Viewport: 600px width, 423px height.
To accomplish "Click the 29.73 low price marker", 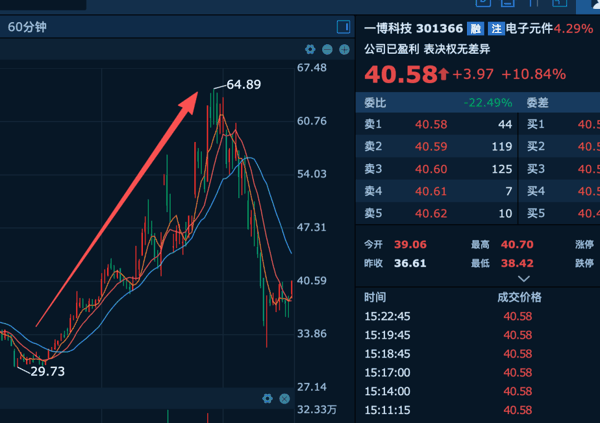I will click(x=47, y=371).
